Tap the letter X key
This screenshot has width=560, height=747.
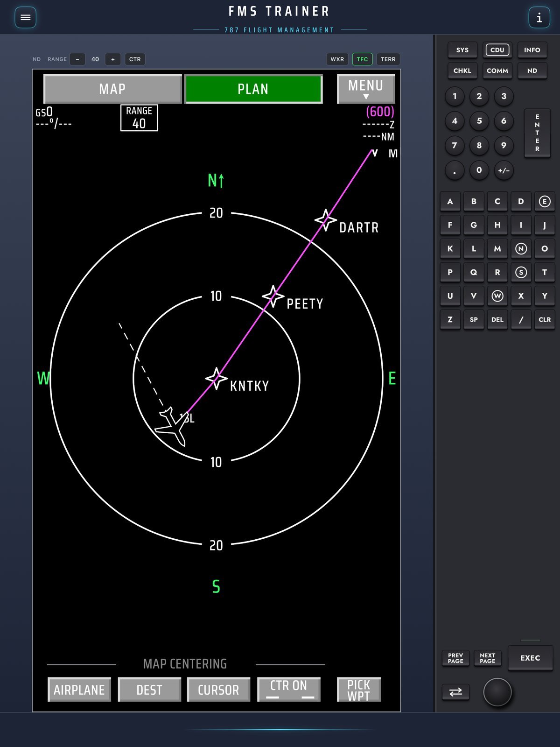point(521,296)
